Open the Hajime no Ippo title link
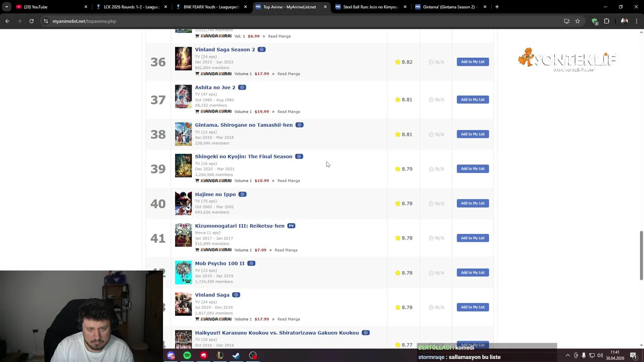This screenshot has height=362, width=644. pos(215,194)
